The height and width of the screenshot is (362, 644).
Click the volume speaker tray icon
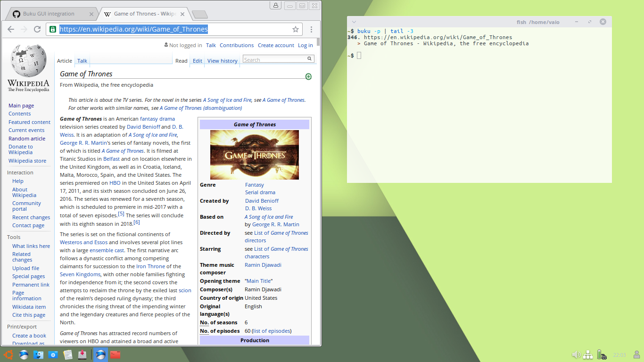pyautogui.click(x=576, y=354)
